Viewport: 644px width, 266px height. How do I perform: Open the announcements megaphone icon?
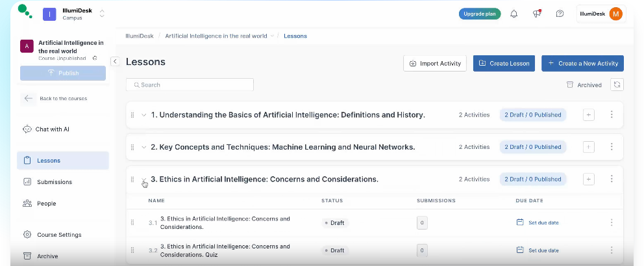pos(537,14)
